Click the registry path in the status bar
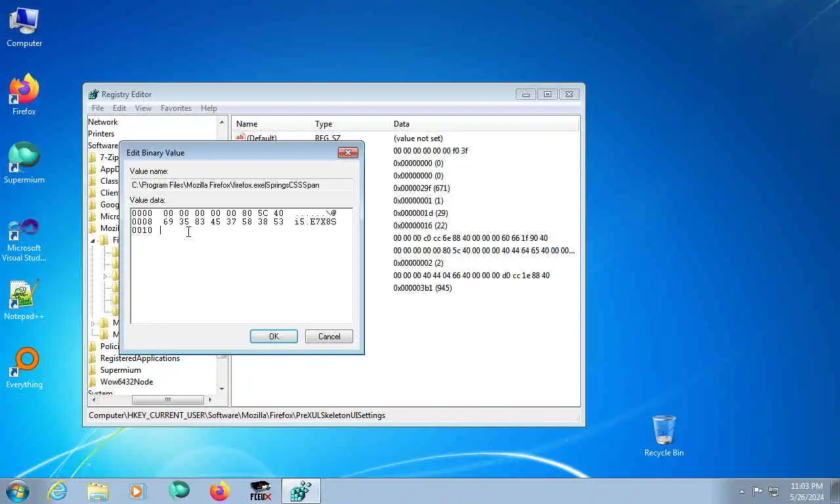The width and height of the screenshot is (840, 504). click(237, 415)
